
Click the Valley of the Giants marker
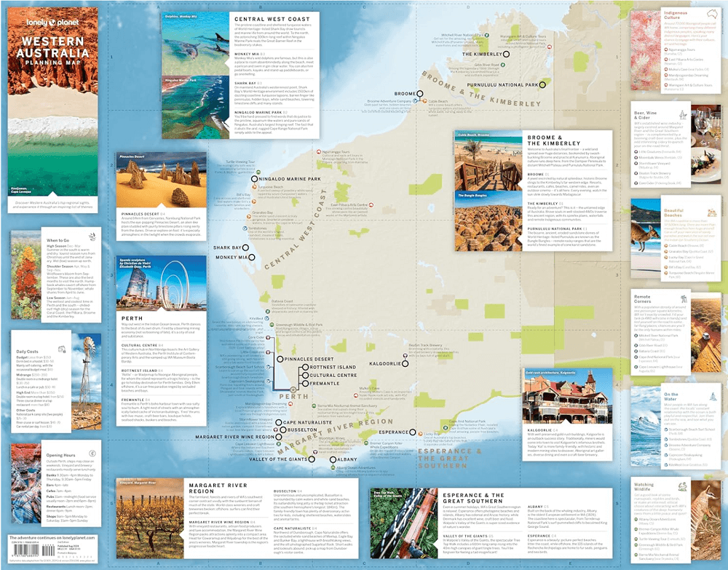point(312,459)
